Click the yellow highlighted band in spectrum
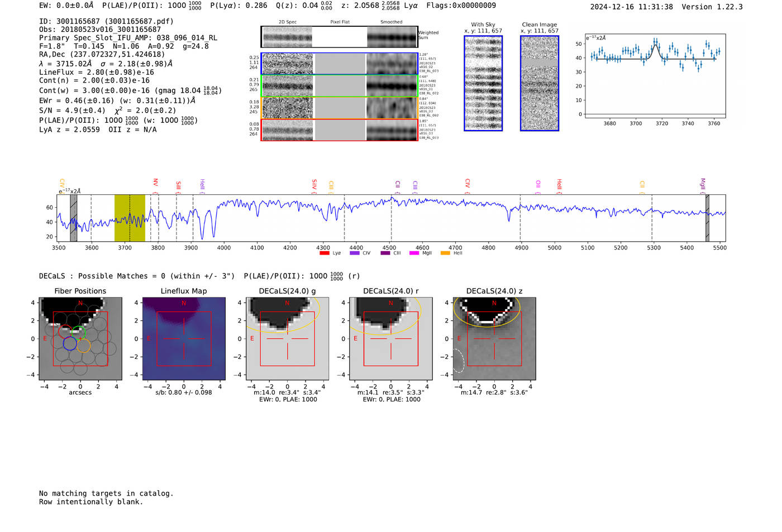 click(130, 218)
